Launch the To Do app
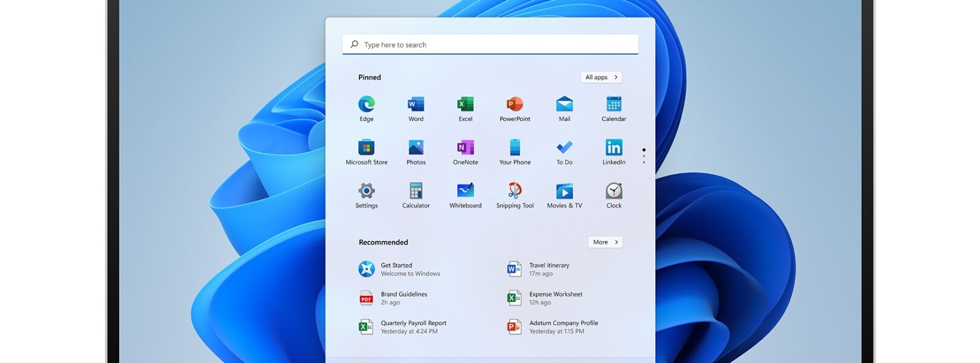 click(x=564, y=152)
